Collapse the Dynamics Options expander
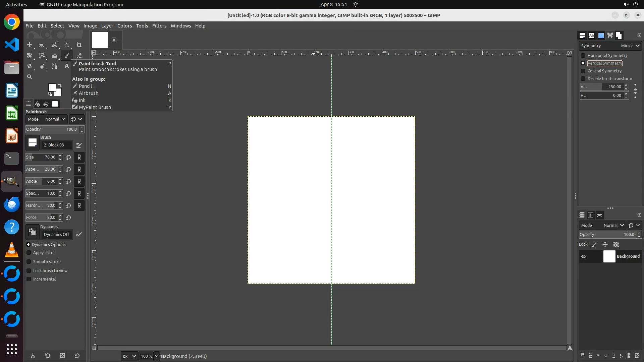 pos(29,245)
